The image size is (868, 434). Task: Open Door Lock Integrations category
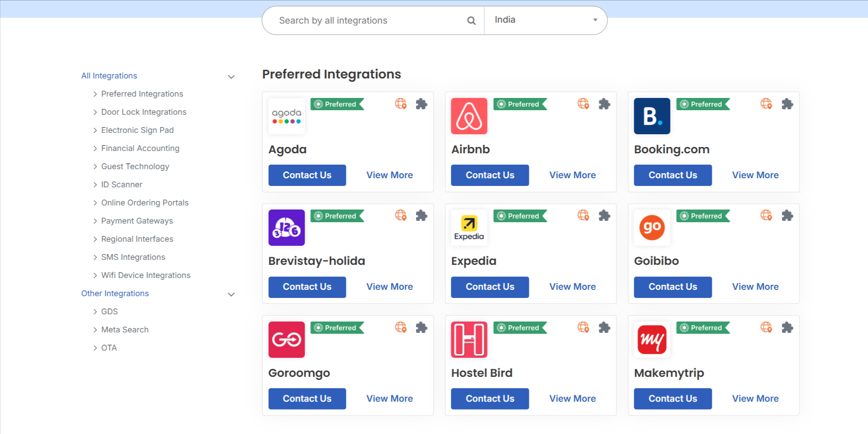coord(144,112)
